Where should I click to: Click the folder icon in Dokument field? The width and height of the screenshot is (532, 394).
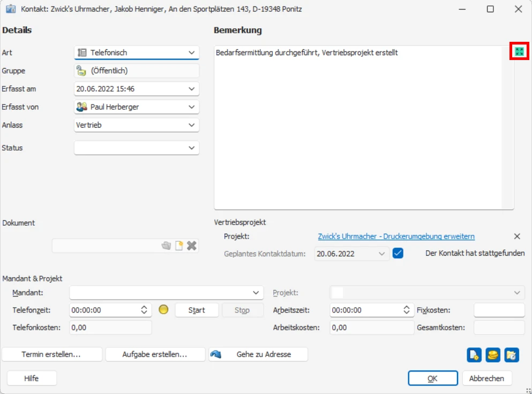[x=166, y=246]
